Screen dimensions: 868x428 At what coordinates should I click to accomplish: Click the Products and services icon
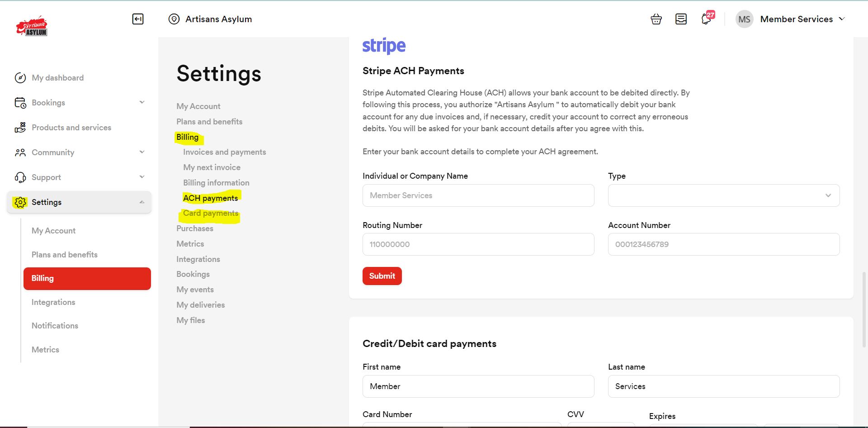click(x=20, y=128)
